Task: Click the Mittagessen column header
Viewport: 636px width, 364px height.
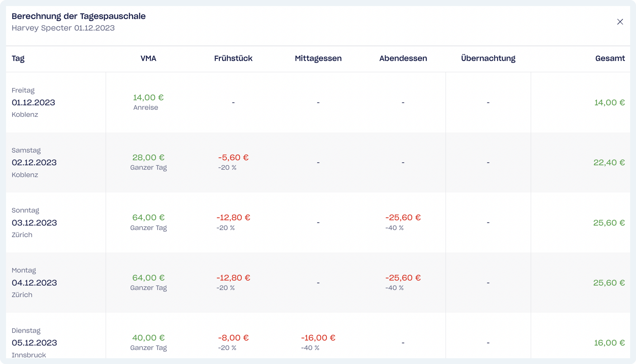Action: coord(318,59)
